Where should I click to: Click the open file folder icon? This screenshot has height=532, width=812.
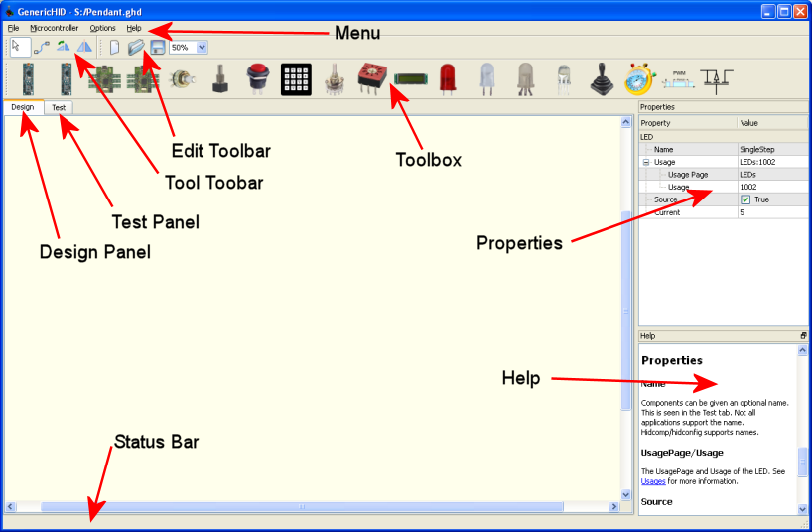tap(136, 47)
